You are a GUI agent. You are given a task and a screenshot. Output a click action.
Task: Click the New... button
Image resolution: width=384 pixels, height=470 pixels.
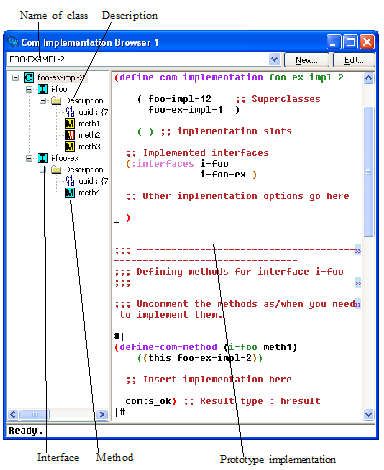306,60
